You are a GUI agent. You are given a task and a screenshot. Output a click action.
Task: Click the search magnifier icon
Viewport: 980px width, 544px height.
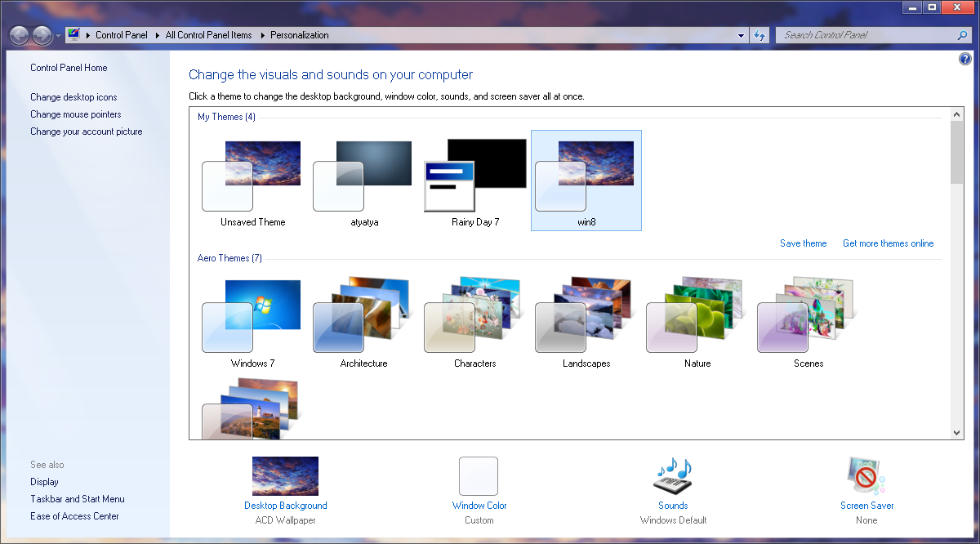pos(962,35)
